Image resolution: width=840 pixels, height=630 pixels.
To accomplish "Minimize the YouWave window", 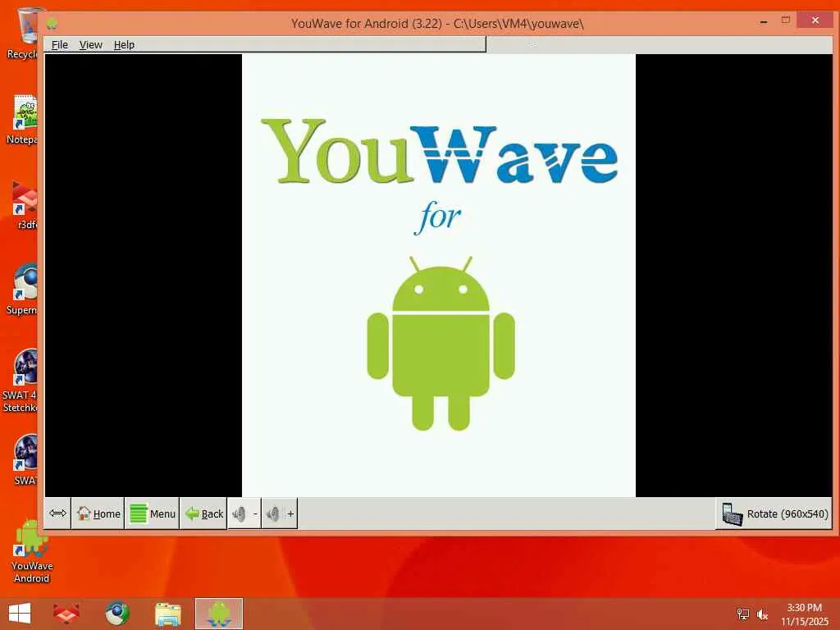I will (764, 21).
